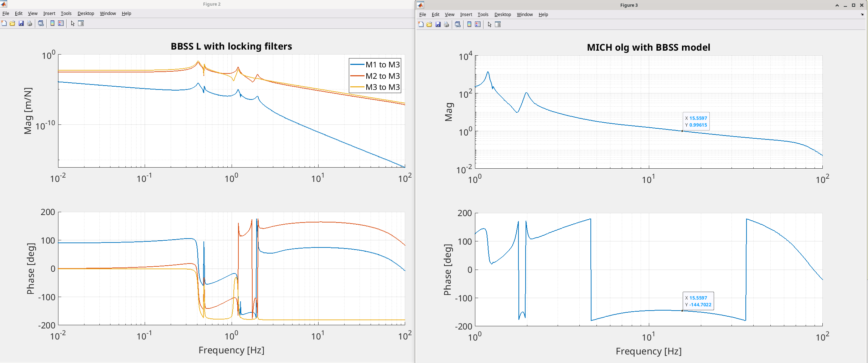Enable Edit Plot arrow in Figure 3
868x363 pixels.
coord(489,25)
